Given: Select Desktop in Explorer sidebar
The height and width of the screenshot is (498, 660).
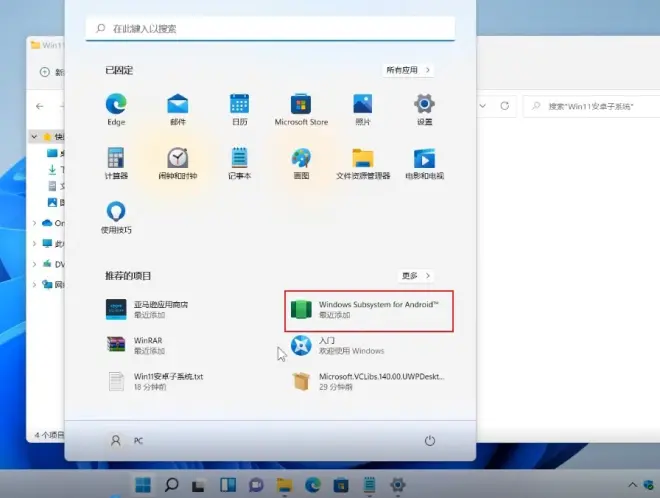Looking at the screenshot, I should 55,153.
